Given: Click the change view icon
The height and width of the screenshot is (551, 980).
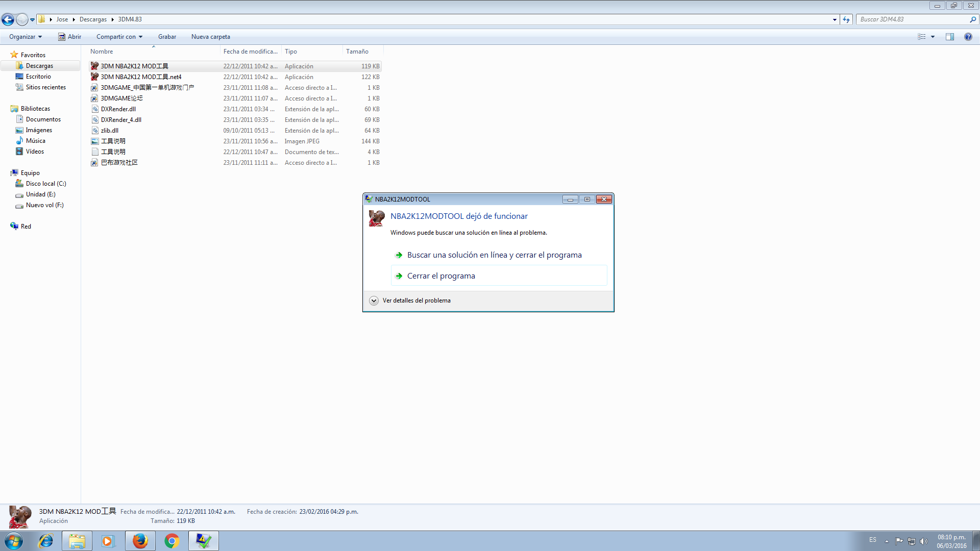Looking at the screenshot, I should (922, 37).
